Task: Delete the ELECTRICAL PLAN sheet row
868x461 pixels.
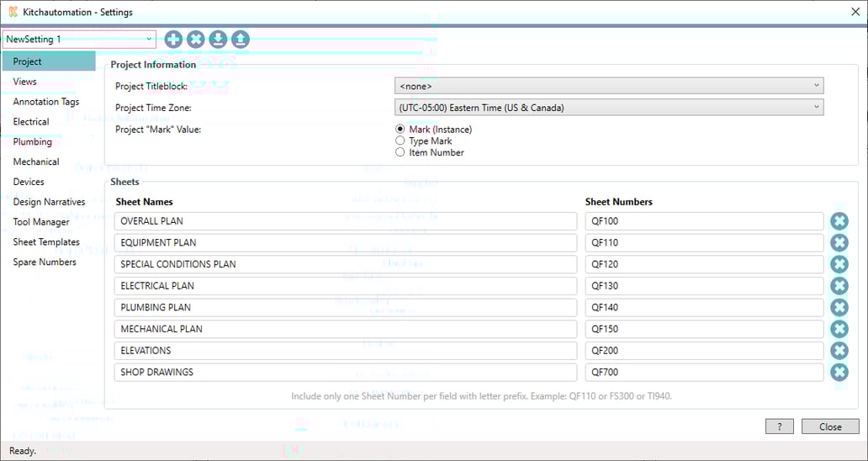Action: (x=839, y=286)
